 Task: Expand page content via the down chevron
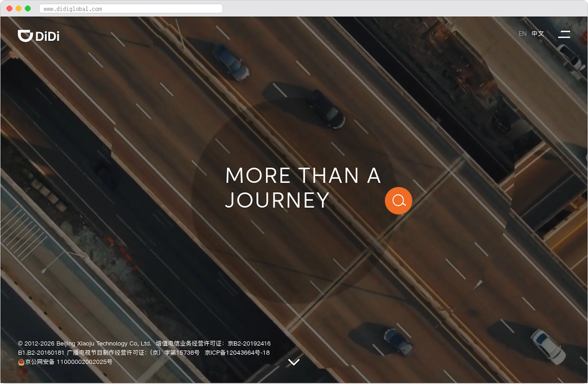click(x=294, y=362)
